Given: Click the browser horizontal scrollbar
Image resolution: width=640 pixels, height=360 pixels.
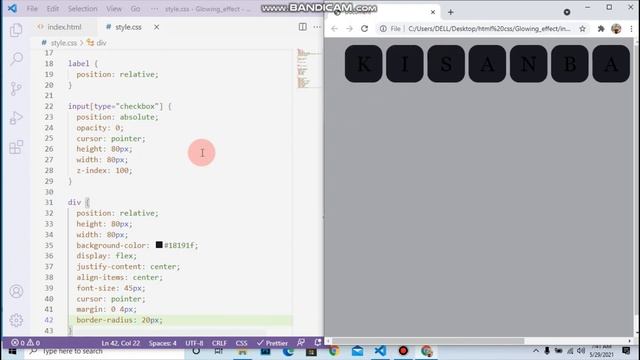Looking at the screenshot, I should click(x=427, y=341).
